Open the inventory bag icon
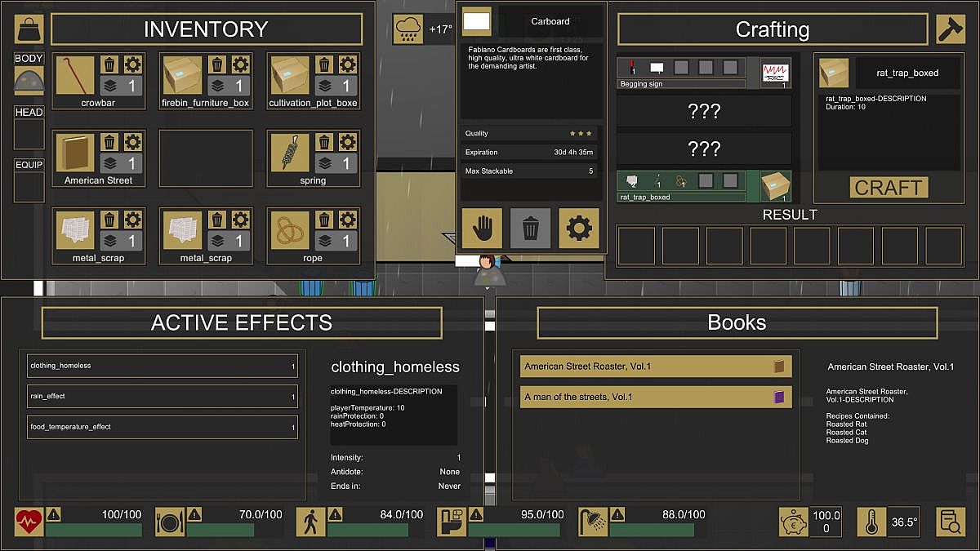The width and height of the screenshot is (980, 551). tap(29, 29)
